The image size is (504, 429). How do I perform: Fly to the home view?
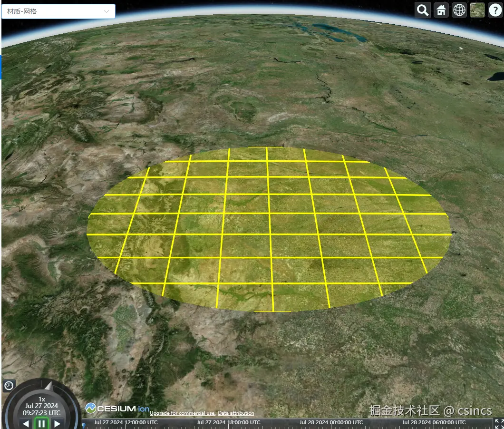[441, 10]
